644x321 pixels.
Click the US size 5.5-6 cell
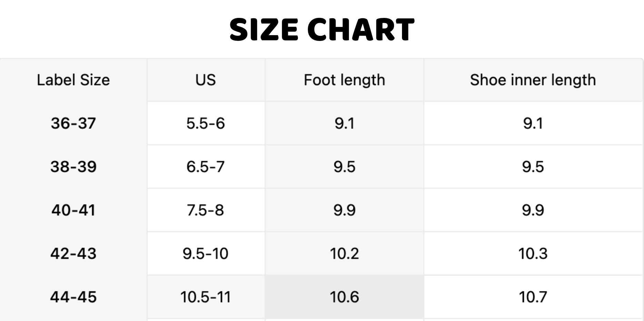[x=205, y=123]
